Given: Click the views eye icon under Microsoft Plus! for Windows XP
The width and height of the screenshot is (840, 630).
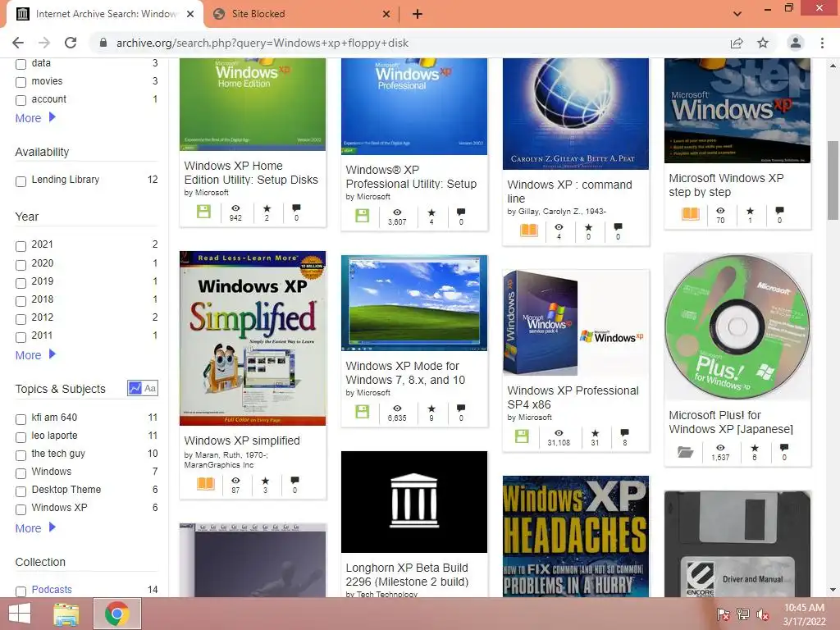Looking at the screenshot, I should pyautogui.click(x=720, y=448).
